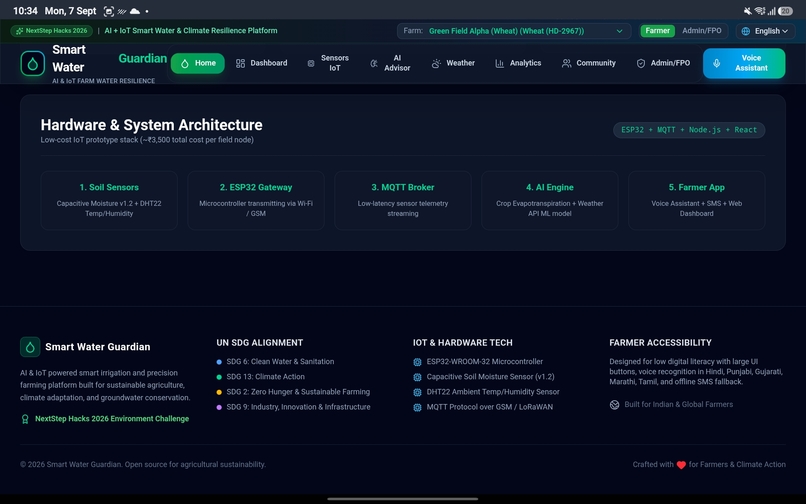The width and height of the screenshot is (806, 504).
Task: Click the NextStep Hacks 2026 badge
Action: click(x=51, y=31)
